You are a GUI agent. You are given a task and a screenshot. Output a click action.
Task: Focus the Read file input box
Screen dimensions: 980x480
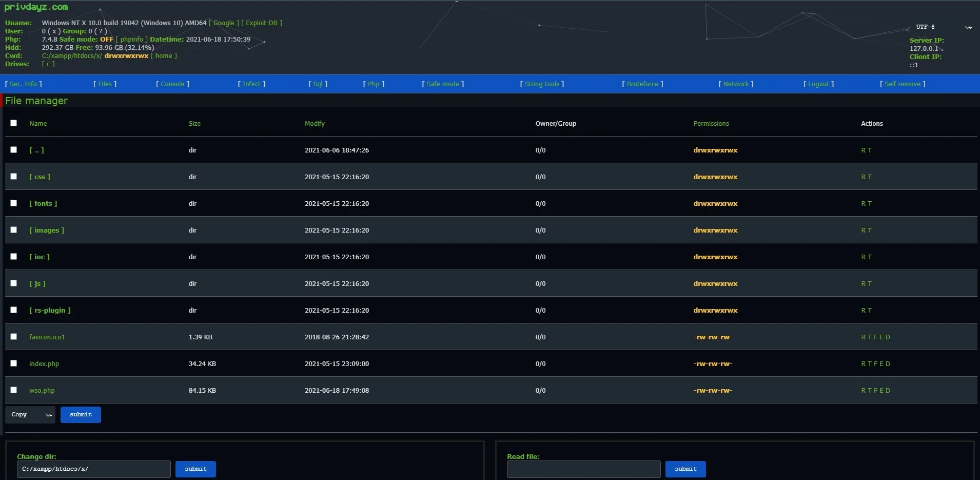click(583, 469)
